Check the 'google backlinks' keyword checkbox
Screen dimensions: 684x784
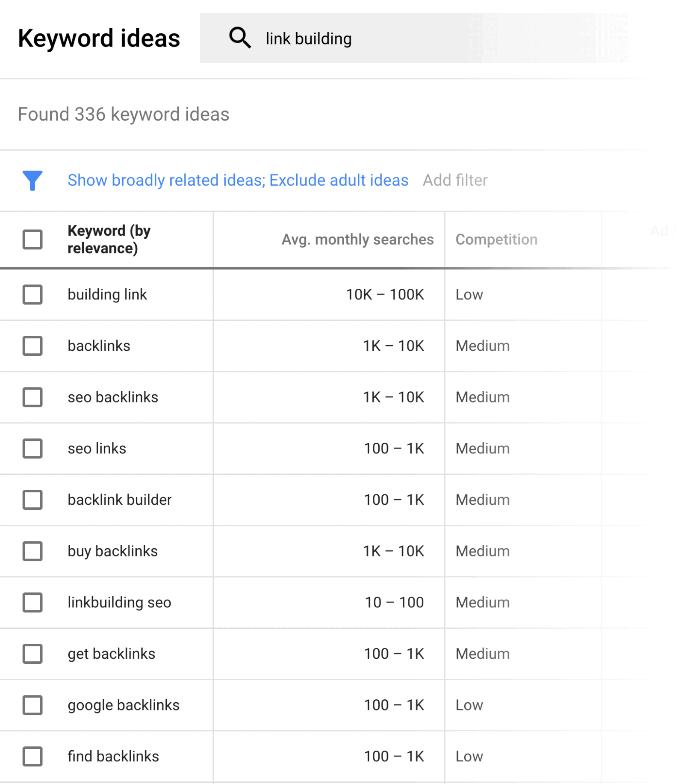point(32,705)
